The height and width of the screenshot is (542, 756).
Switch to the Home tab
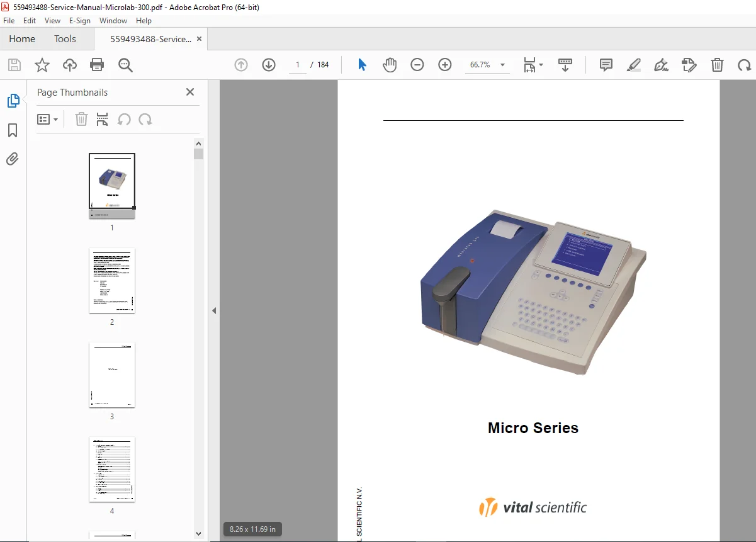(x=22, y=39)
